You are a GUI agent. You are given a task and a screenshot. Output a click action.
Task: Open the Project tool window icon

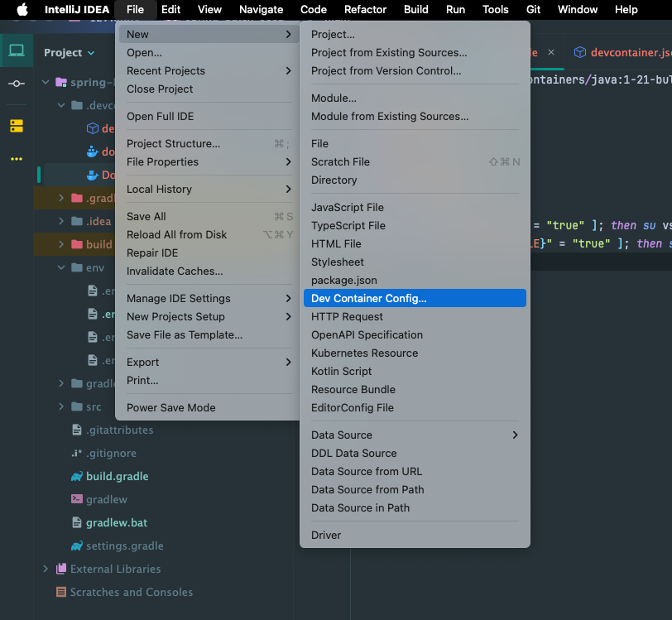(17, 50)
